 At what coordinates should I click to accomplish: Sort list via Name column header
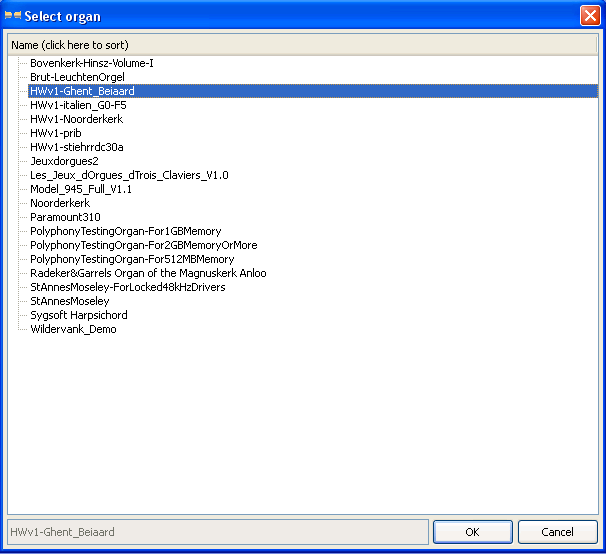[303, 45]
